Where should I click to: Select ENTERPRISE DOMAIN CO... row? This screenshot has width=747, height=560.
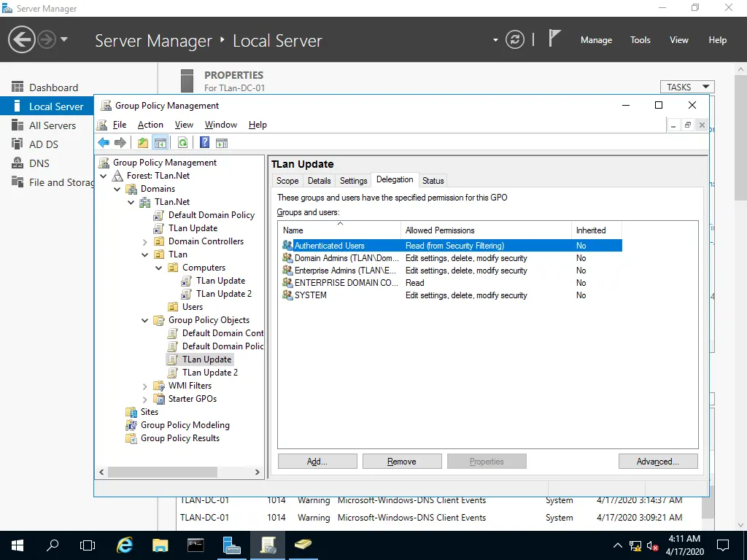click(x=450, y=282)
